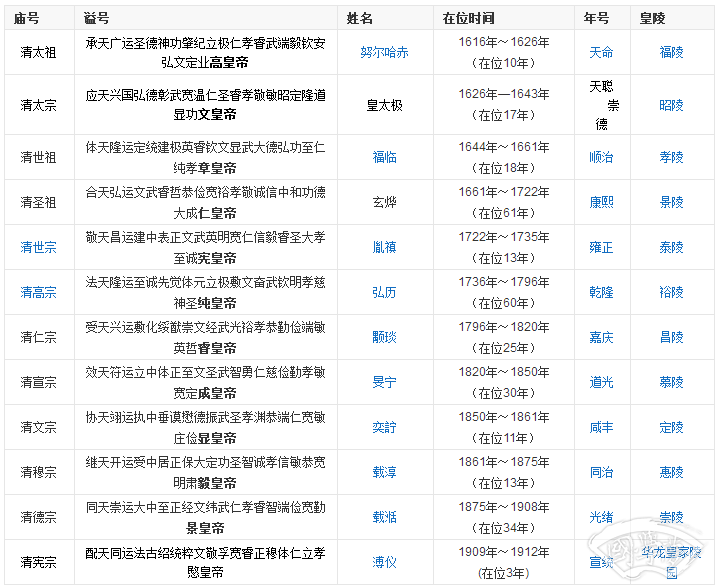The image size is (716, 588).
Task: Open the 雍正 era name link
Action: pyautogui.click(x=601, y=247)
